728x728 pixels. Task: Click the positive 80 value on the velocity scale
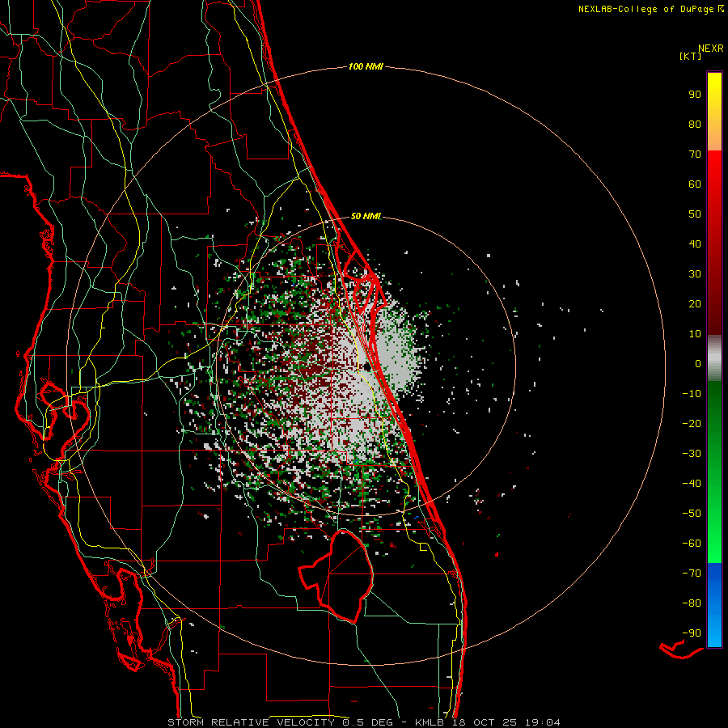pyautogui.click(x=695, y=125)
